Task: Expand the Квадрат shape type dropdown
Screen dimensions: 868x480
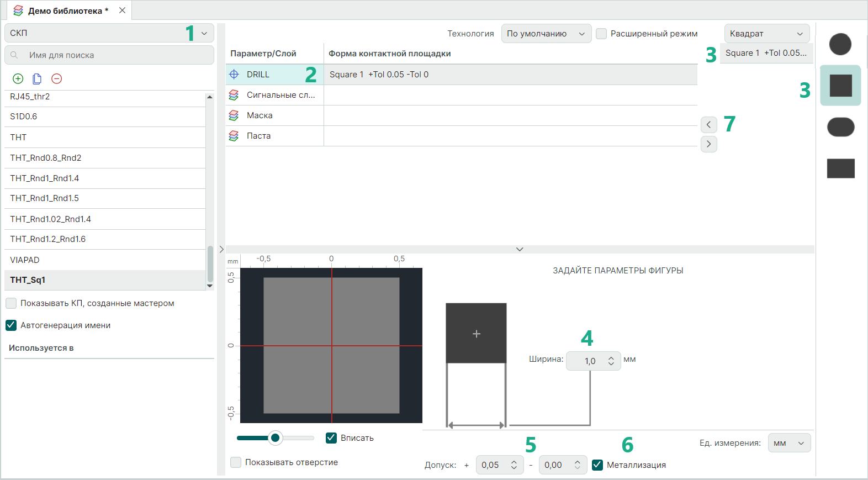Action: point(766,34)
